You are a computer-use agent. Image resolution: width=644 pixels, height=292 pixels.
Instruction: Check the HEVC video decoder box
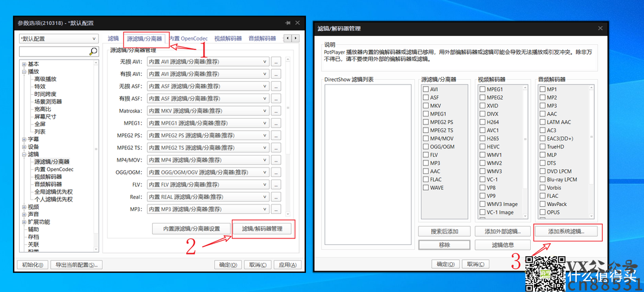tap(482, 147)
